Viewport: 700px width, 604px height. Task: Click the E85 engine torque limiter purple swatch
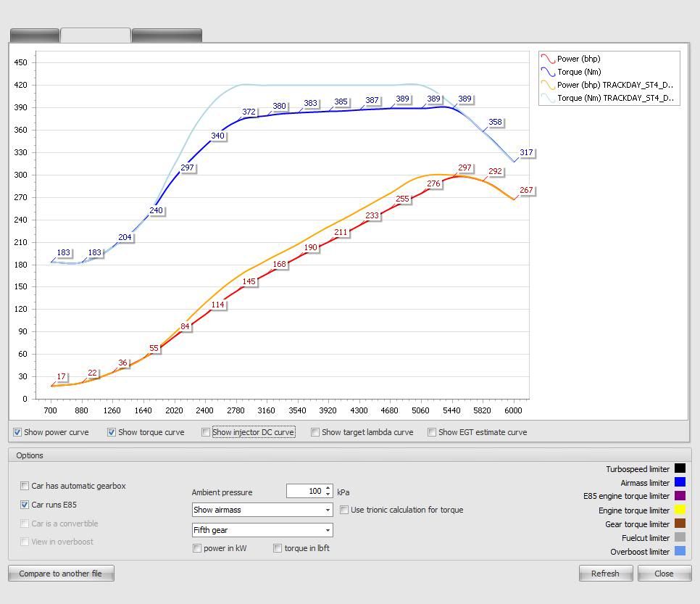680,497
